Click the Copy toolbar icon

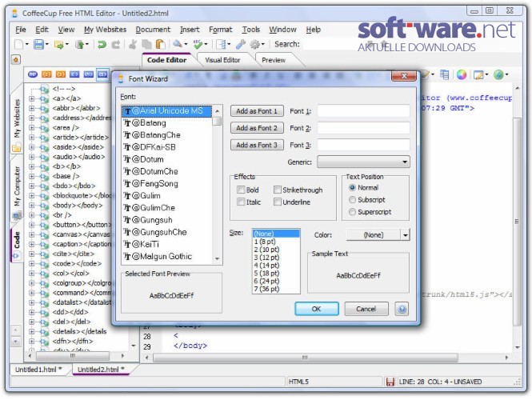(146, 44)
